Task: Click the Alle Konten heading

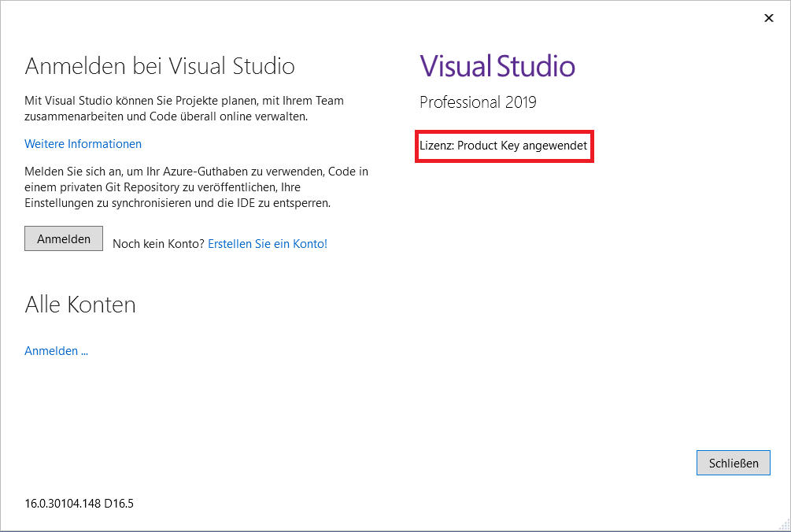Action: 80,305
